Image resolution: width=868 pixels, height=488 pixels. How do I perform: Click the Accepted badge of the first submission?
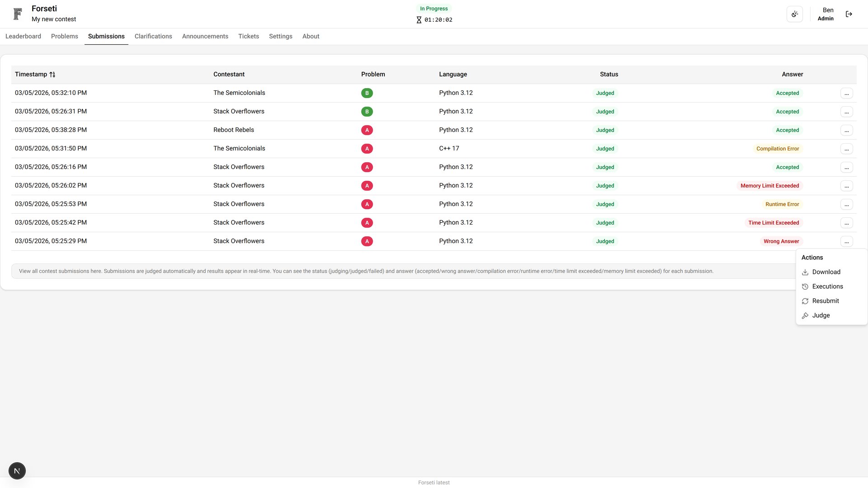(788, 93)
